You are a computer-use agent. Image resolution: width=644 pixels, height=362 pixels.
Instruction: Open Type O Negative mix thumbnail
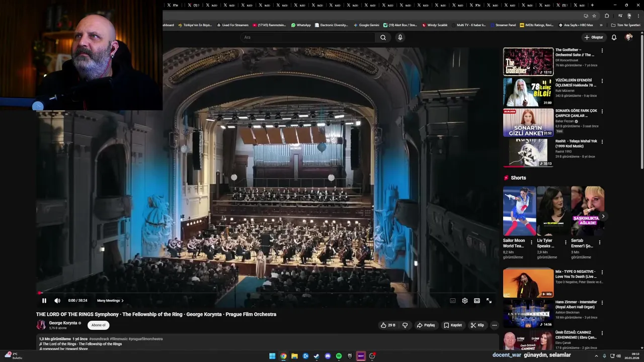[528, 283]
